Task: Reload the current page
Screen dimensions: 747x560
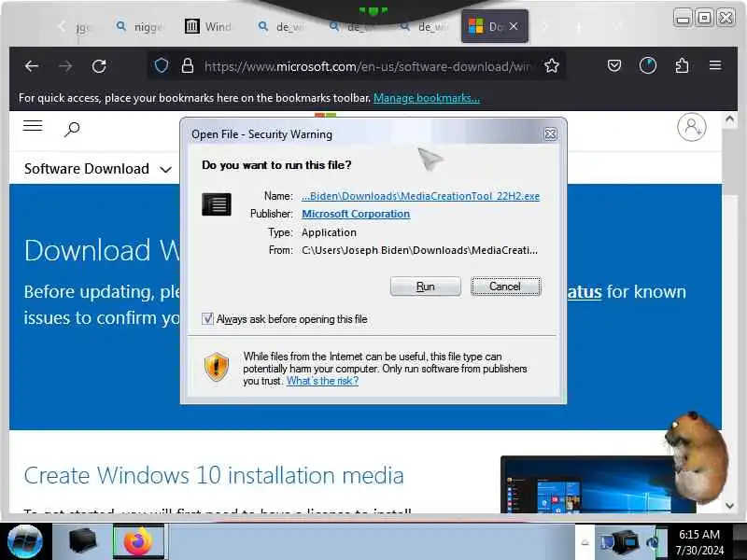Action: click(x=99, y=66)
